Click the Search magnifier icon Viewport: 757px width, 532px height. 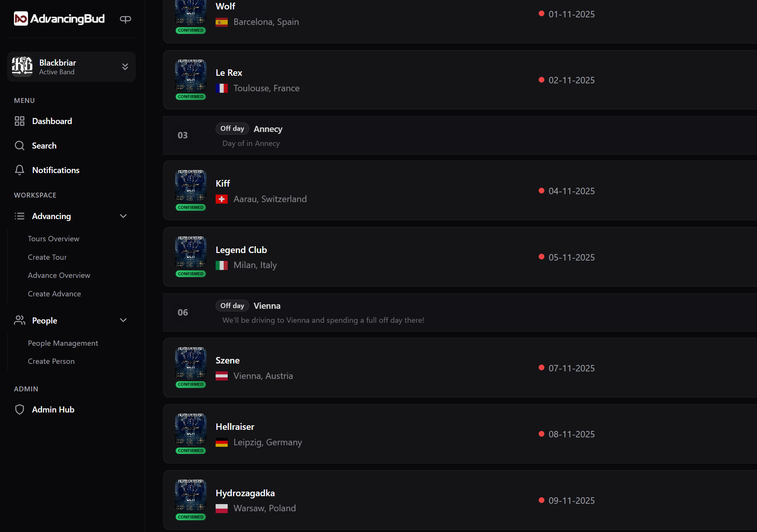point(20,146)
